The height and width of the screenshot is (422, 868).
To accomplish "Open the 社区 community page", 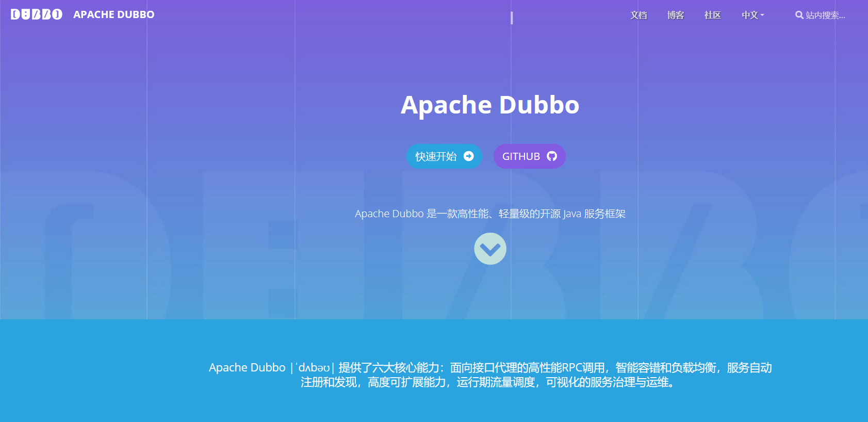I will tap(713, 15).
